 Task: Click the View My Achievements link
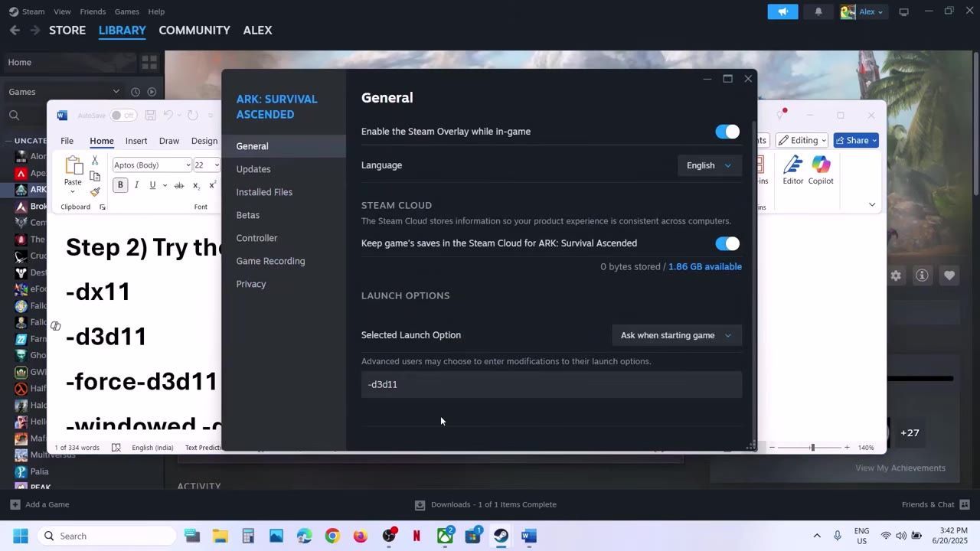(x=900, y=468)
